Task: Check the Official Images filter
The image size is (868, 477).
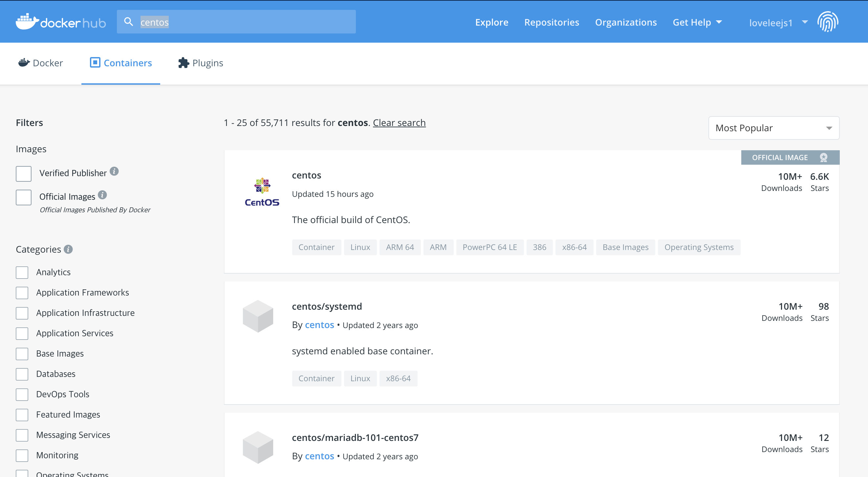Action: tap(24, 197)
